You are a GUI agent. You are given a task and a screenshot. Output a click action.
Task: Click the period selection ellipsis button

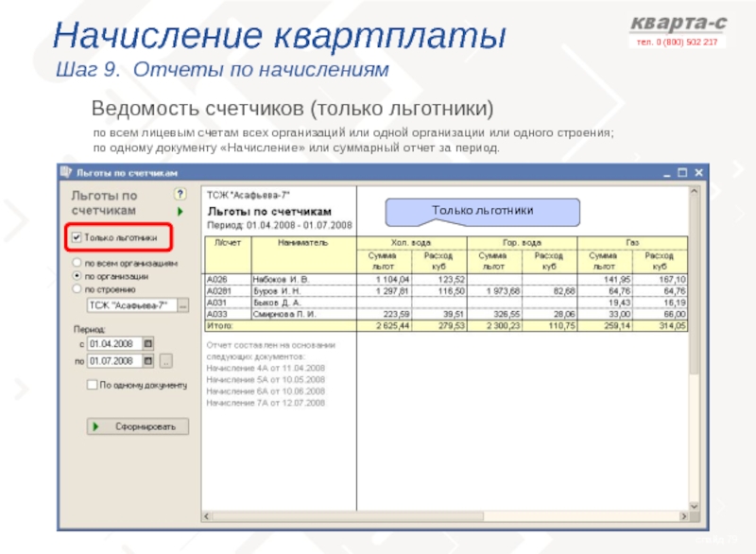click(x=165, y=361)
